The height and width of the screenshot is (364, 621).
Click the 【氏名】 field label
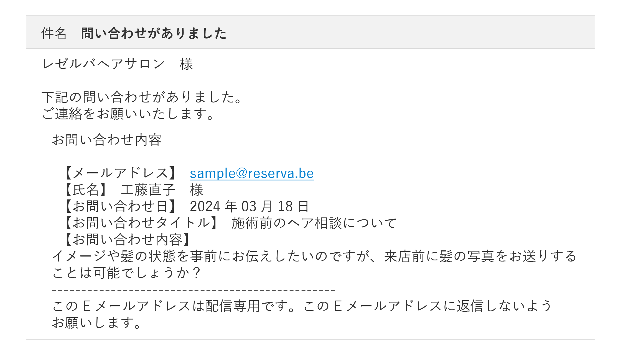(85, 190)
